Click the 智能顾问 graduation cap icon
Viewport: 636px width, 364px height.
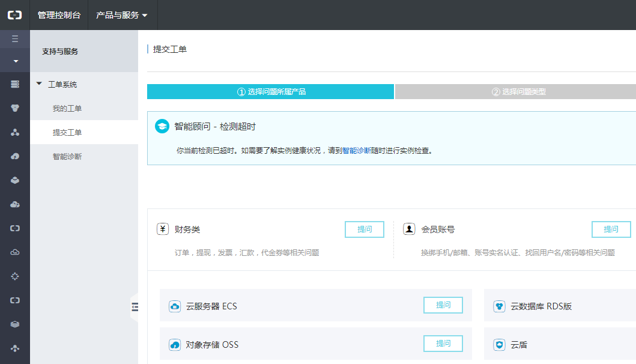tap(162, 126)
